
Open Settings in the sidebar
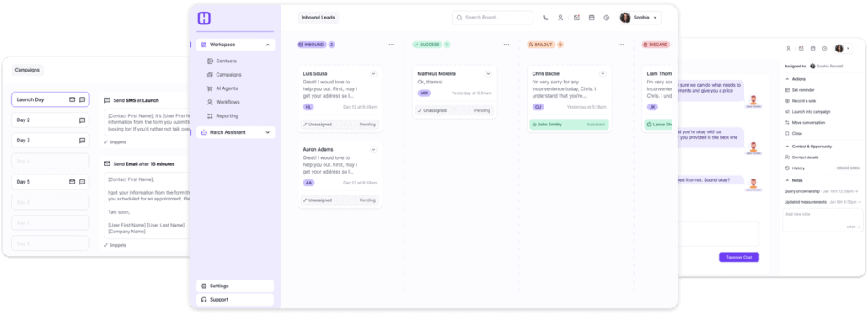[235, 286]
